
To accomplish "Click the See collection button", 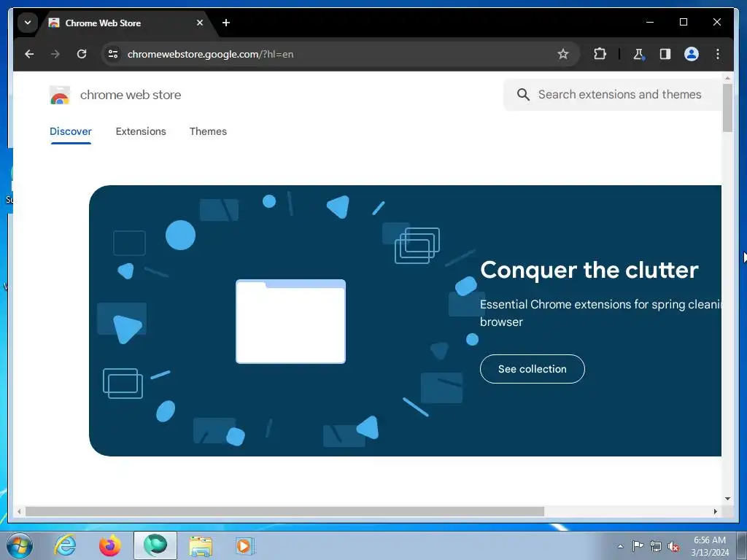I will [532, 369].
